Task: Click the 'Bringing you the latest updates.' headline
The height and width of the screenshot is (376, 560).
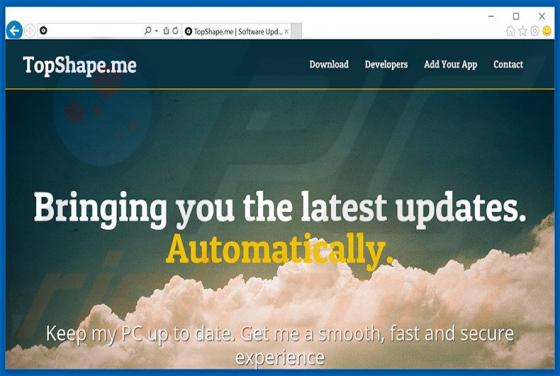Action: [280, 209]
